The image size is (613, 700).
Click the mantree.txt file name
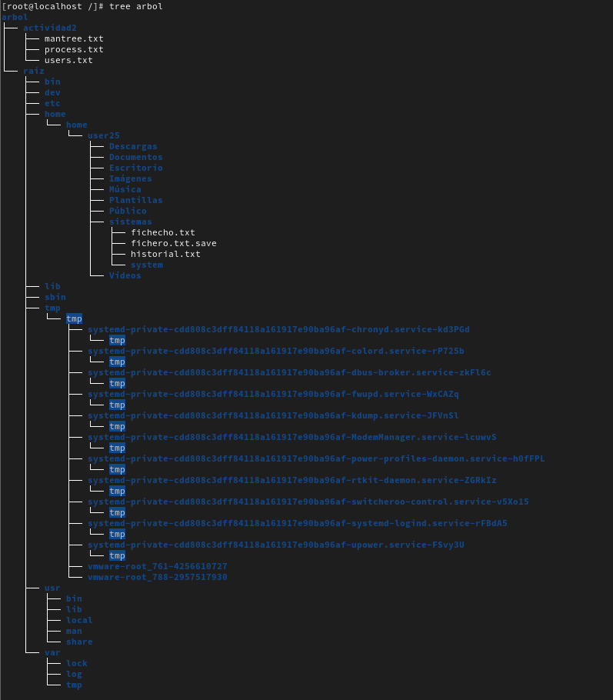73,38
